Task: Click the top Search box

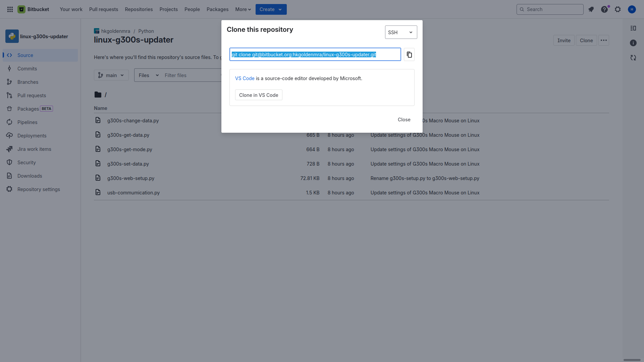Action: click(550, 9)
